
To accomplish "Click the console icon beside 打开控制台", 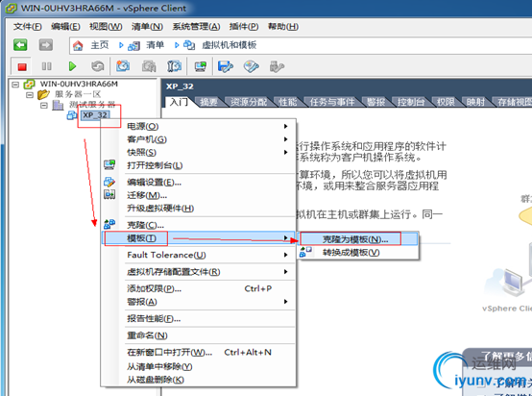I will tap(109, 165).
